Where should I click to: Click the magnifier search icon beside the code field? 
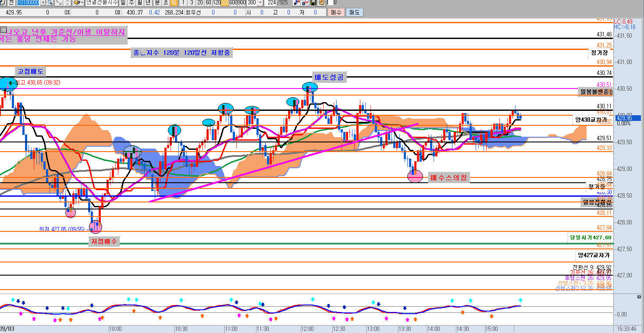click(x=50, y=3)
